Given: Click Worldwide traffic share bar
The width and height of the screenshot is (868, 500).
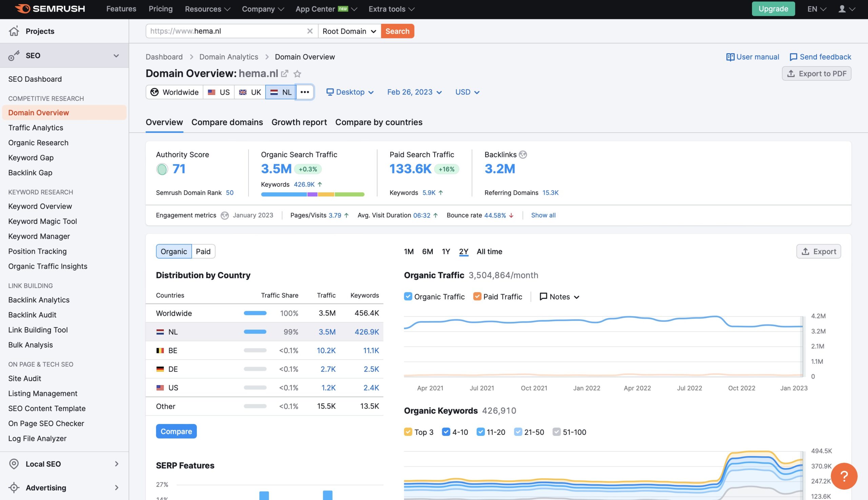Looking at the screenshot, I should [x=255, y=313].
